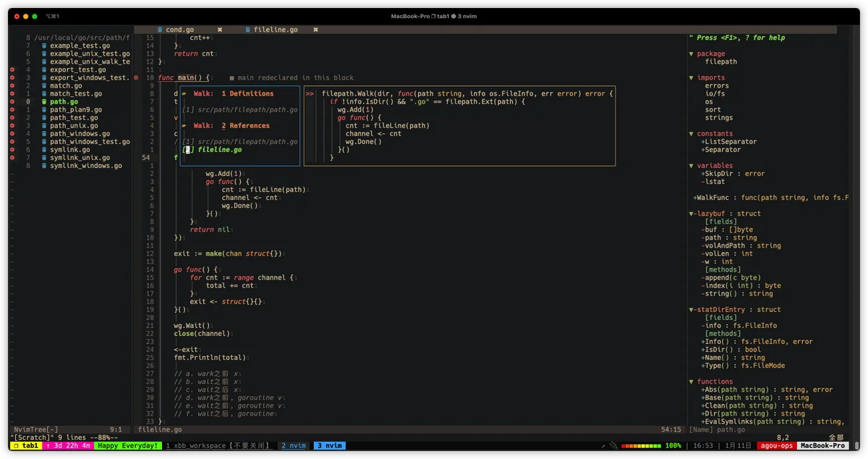Open export_windows_test file in the tree

point(88,77)
